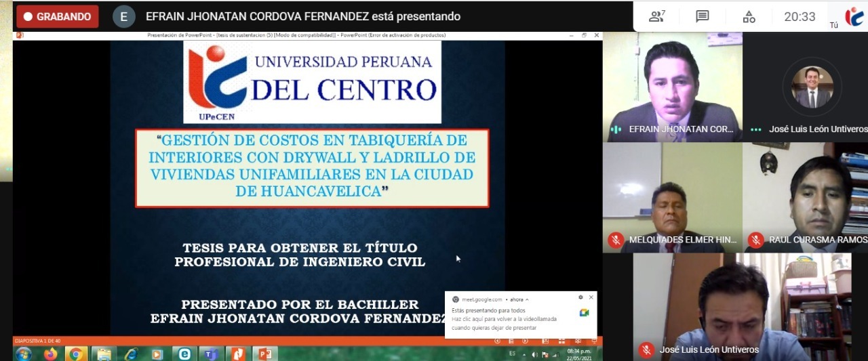Switch PowerPoint to Normal view
868x361 pixels.
(545, 341)
